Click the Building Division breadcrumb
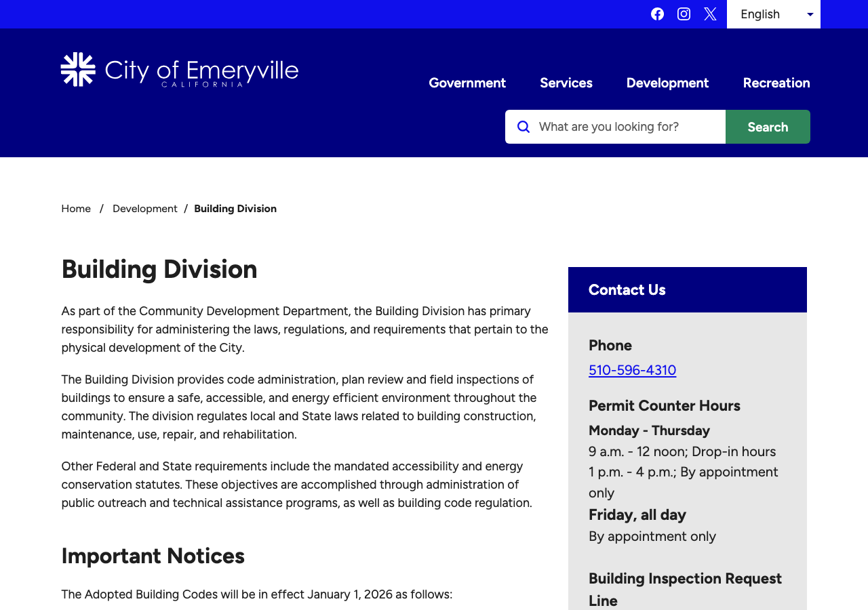 (235, 209)
